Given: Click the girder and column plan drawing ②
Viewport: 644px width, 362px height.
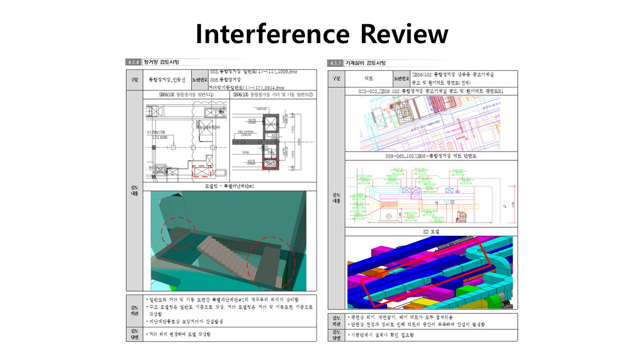Looking at the screenshot, I should click(272, 139).
